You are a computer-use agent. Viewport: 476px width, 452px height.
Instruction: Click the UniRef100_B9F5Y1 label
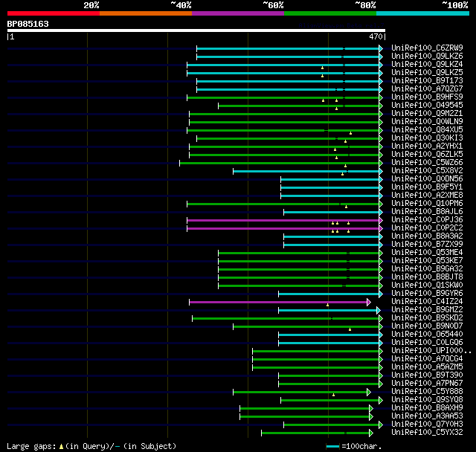click(427, 187)
